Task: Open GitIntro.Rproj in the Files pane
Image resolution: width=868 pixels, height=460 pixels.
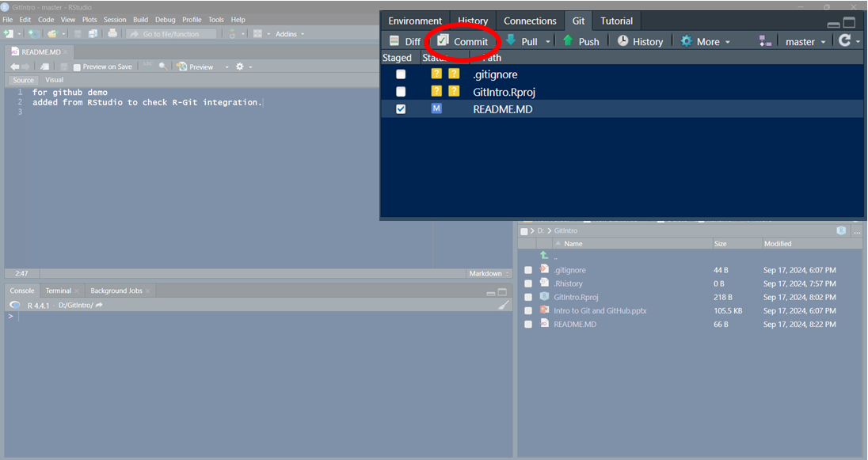Action: (576, 297)
